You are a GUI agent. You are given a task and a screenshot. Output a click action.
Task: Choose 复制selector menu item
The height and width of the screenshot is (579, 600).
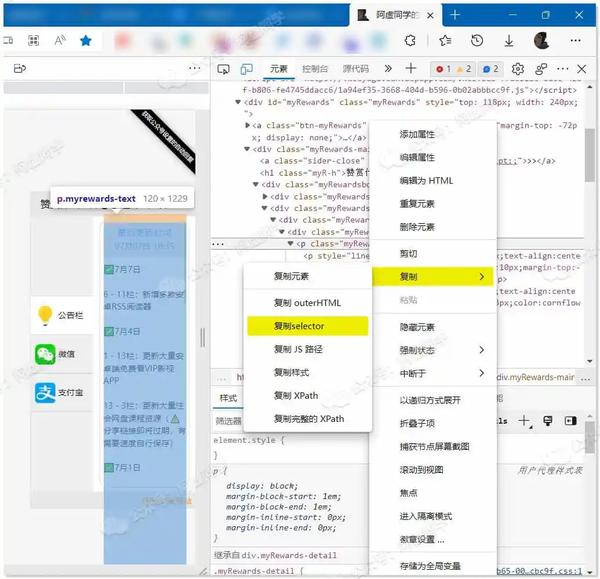[x=308, y=326]
